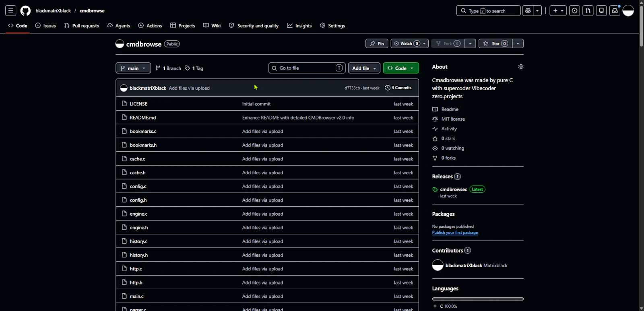This screenshot has height=311, width=644.
Task: Focus the Go to file input
Action: 307,68
